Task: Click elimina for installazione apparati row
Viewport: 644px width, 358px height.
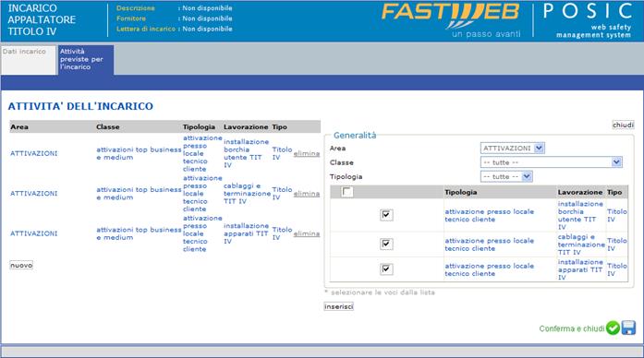Action: pos(307,233)
